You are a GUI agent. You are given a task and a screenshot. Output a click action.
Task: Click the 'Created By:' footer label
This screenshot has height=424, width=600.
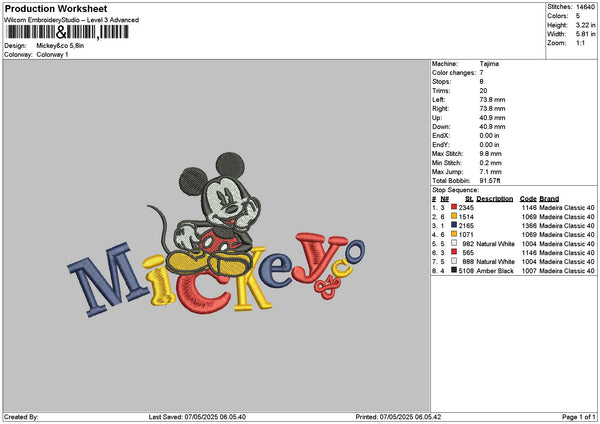click(21, 417)
